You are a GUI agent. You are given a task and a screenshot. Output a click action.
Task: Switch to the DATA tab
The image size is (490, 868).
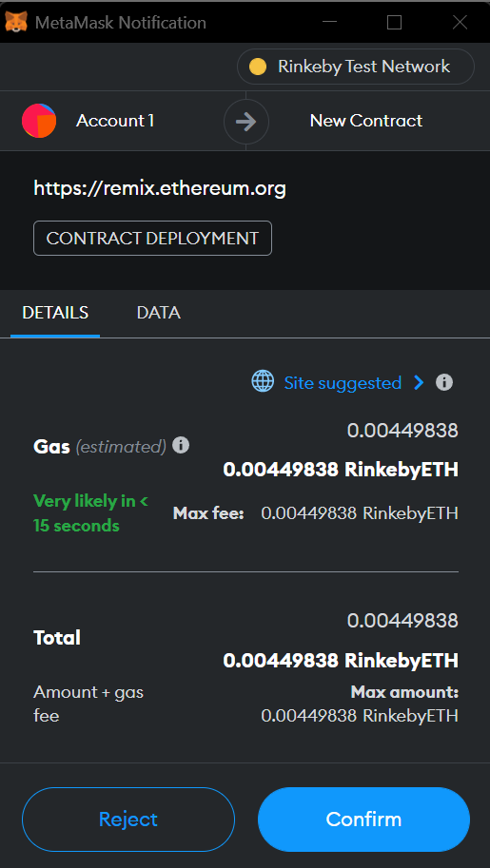tap(159, 313)
